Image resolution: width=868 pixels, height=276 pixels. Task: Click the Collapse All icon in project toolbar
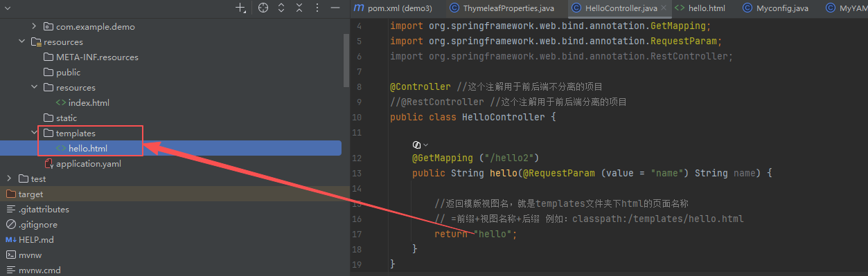[x=299, y=8]
